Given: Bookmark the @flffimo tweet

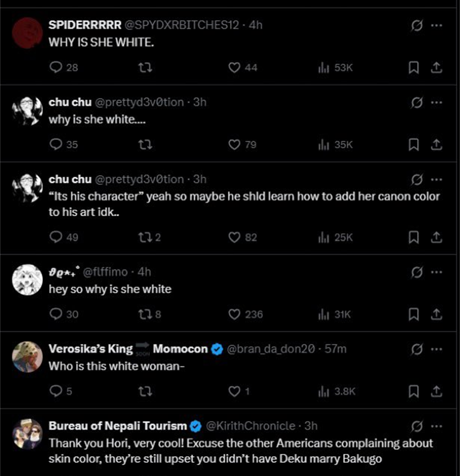Looking at the screenshot, I should tap(413, 314).
